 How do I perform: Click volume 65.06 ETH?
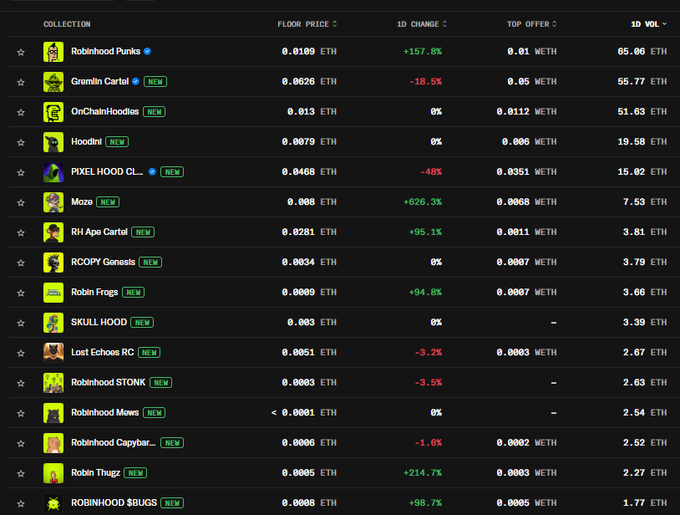tap(642, 52)
